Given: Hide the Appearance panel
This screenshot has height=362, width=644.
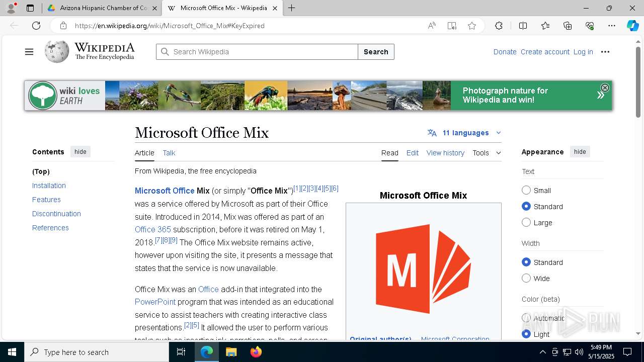Looking at the screenshot, I should (580, 152).
